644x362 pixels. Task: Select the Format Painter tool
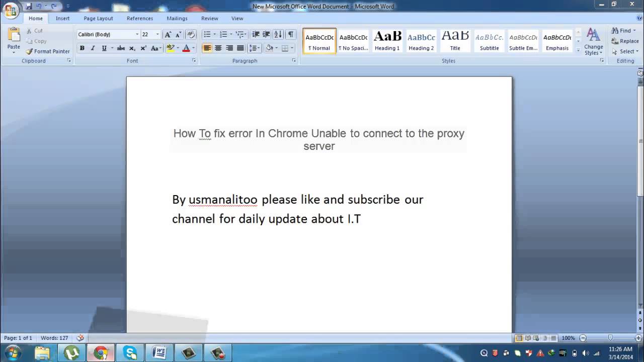[48, 51]
